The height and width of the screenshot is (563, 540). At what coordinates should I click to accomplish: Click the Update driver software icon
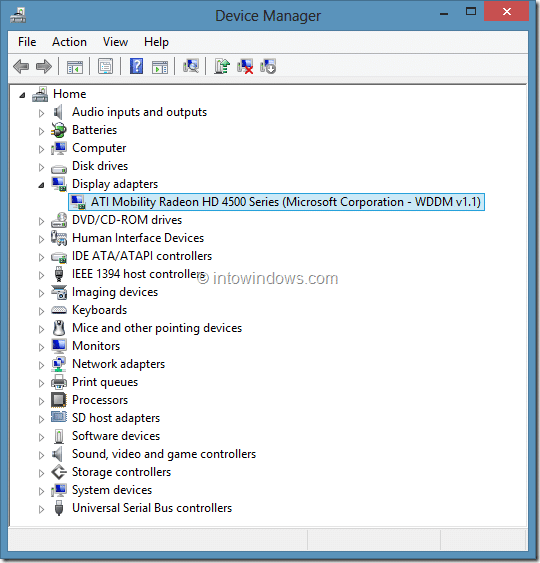click(222, 66)
